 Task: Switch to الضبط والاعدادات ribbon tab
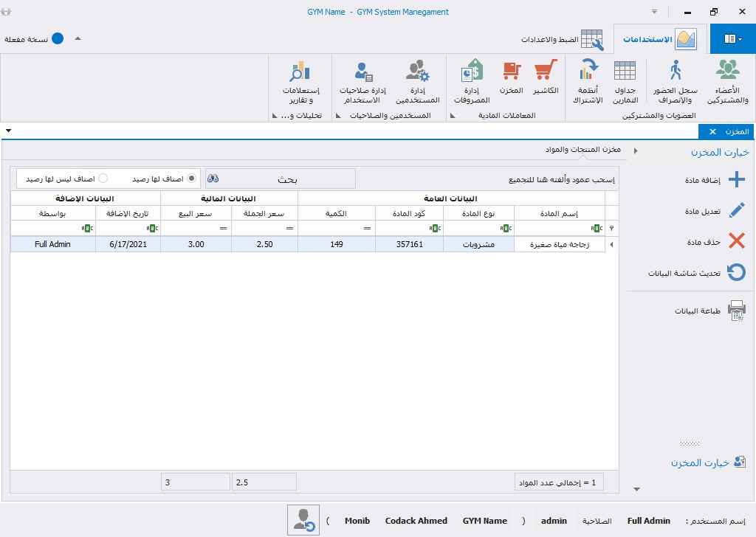click(562, 39)
